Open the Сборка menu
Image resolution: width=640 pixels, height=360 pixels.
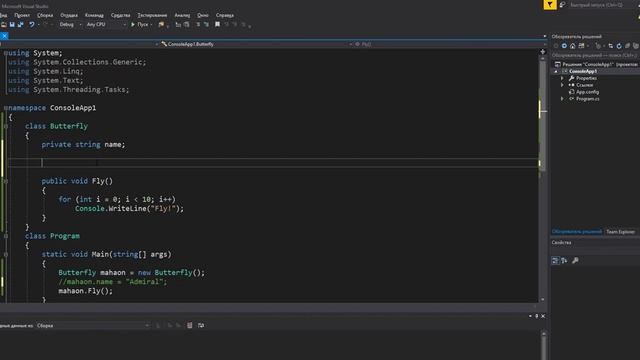pyautogui.click(x=45, y=15)
